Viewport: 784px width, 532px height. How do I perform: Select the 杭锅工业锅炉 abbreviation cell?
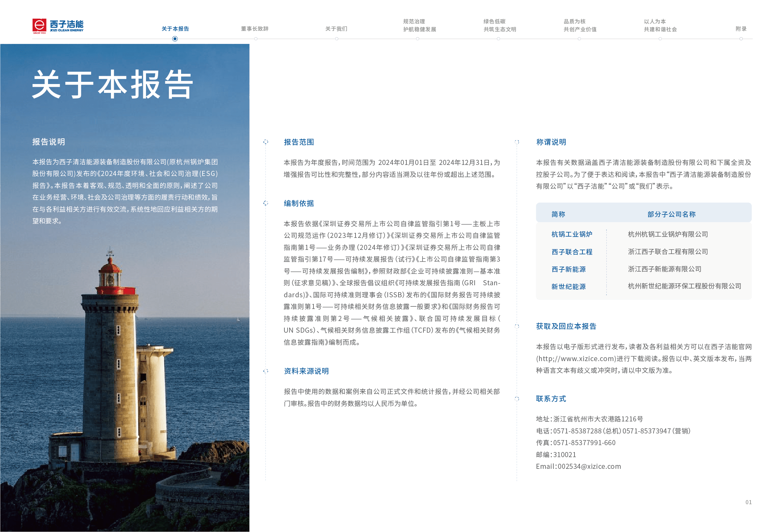[572, 234]
